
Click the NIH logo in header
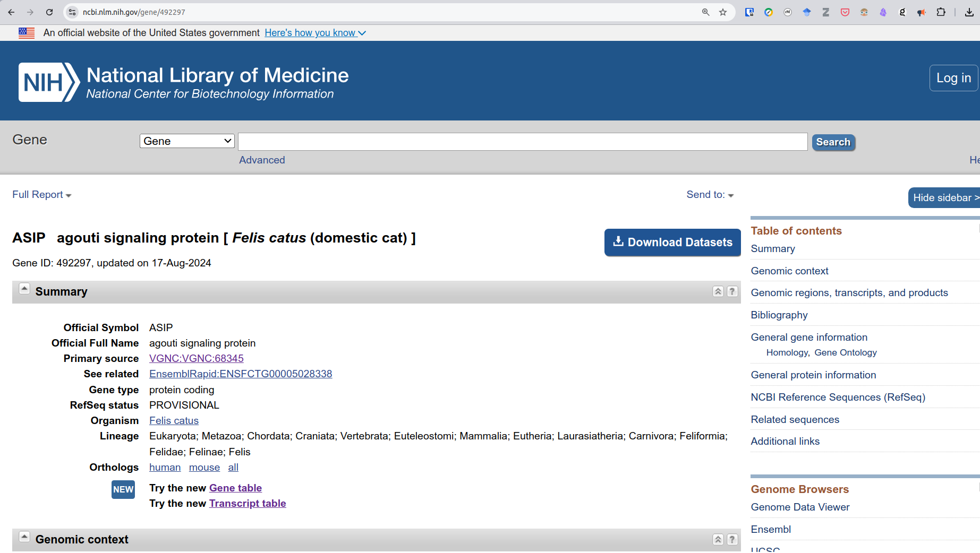coord(49,82)
